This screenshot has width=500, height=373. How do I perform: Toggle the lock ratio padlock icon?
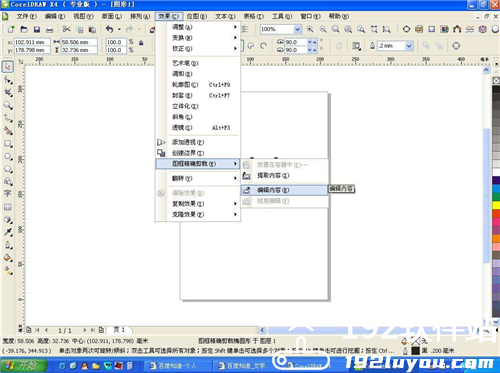tap(141, 43)
